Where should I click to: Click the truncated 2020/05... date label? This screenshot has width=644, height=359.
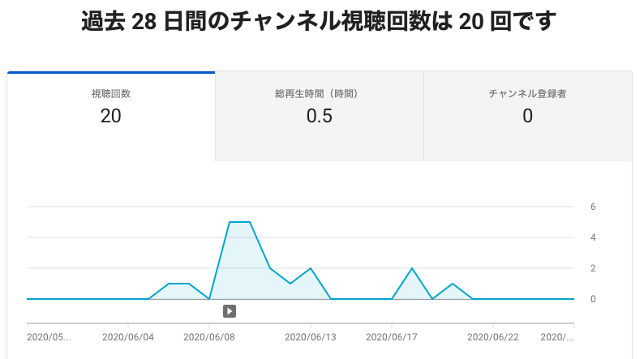[49, 336]
